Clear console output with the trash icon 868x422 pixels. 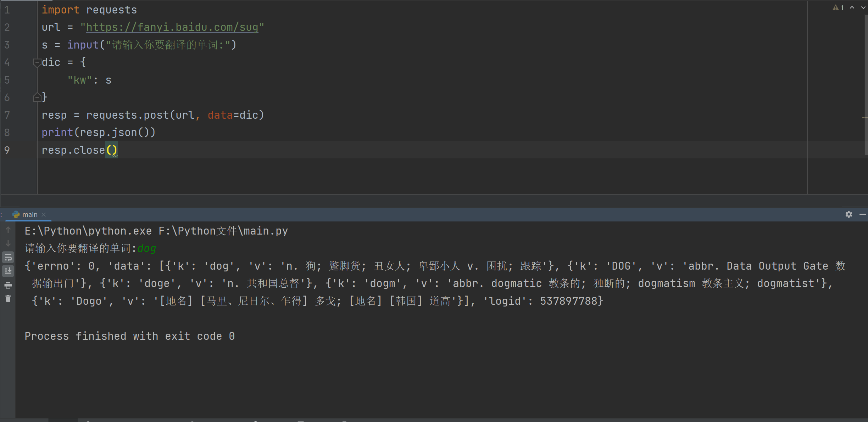[x=8, y=299]
